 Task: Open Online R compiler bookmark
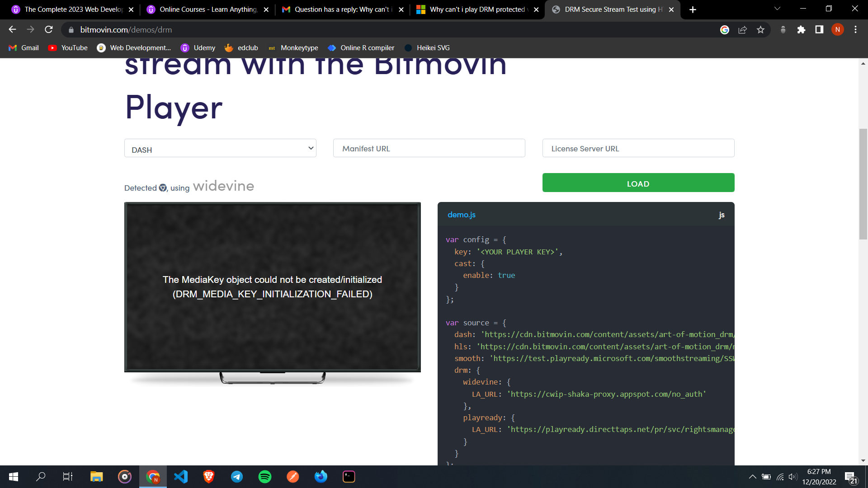[361, 48]
